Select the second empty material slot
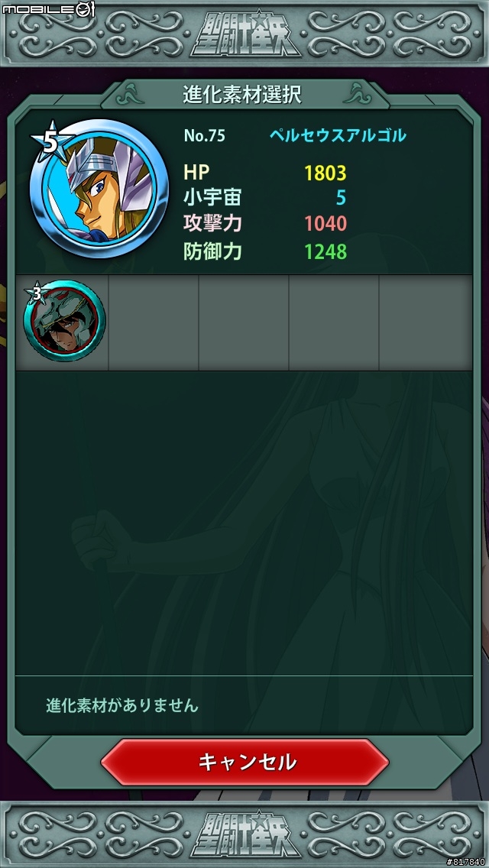This screenshot has width=489, height=868. point(154,322)
